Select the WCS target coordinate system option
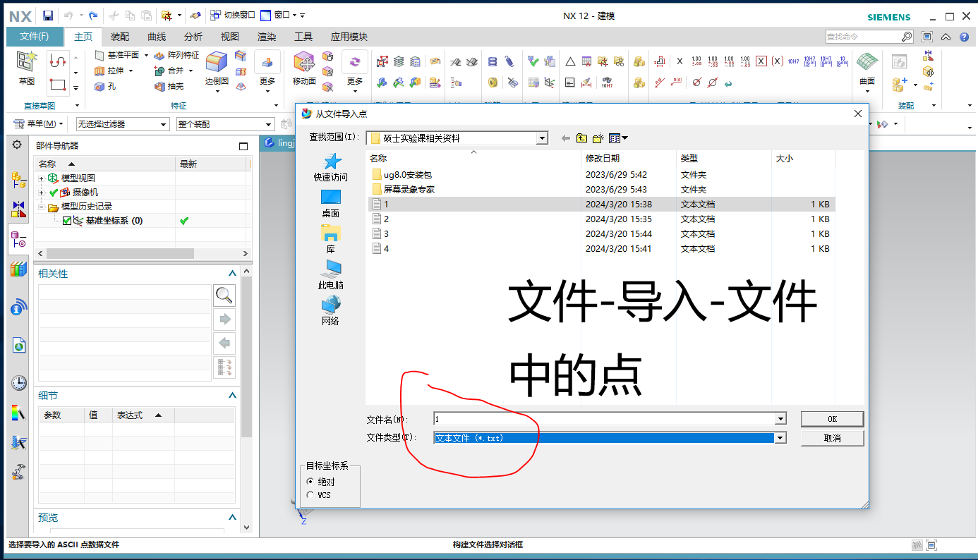Image resolution: width=978 pixels, height=560 pixels. 310,494
